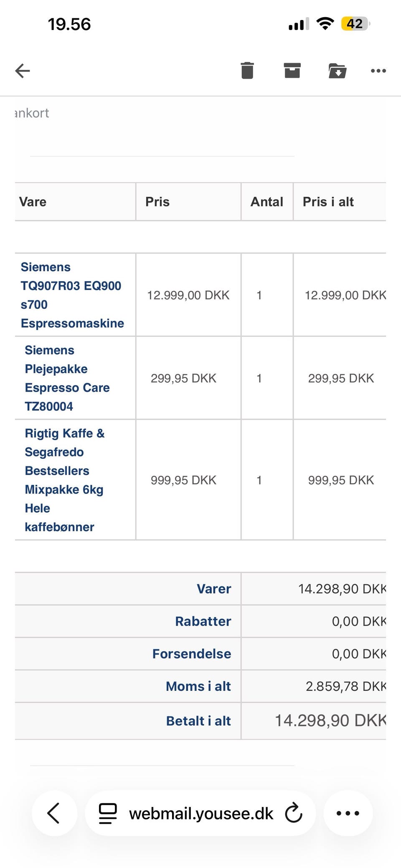The height and width of the screenshot is (868, 401).
Task: Tap the webmail.yousee.dk address field
Action: click(x=201, y=814)
